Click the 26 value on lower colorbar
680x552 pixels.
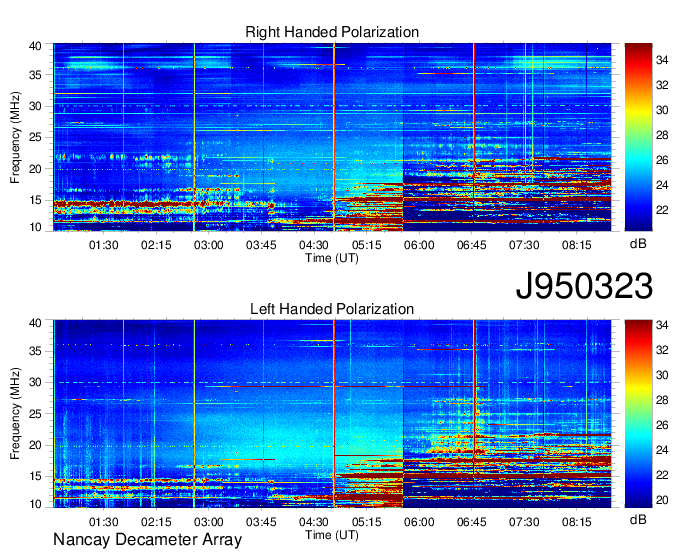tap(662, 425)
